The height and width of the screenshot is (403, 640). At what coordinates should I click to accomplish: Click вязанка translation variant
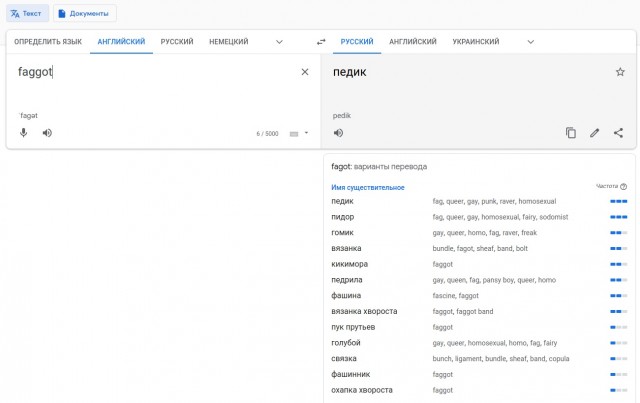346,248
